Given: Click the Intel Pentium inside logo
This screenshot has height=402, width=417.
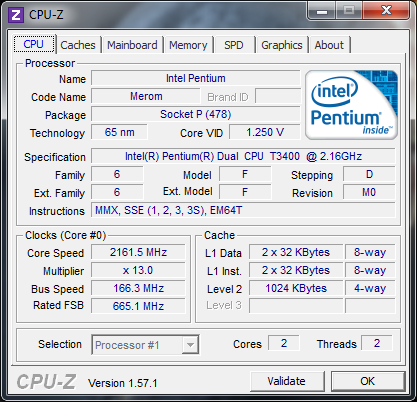Looking at the screenshot, I should click(351, 105).
